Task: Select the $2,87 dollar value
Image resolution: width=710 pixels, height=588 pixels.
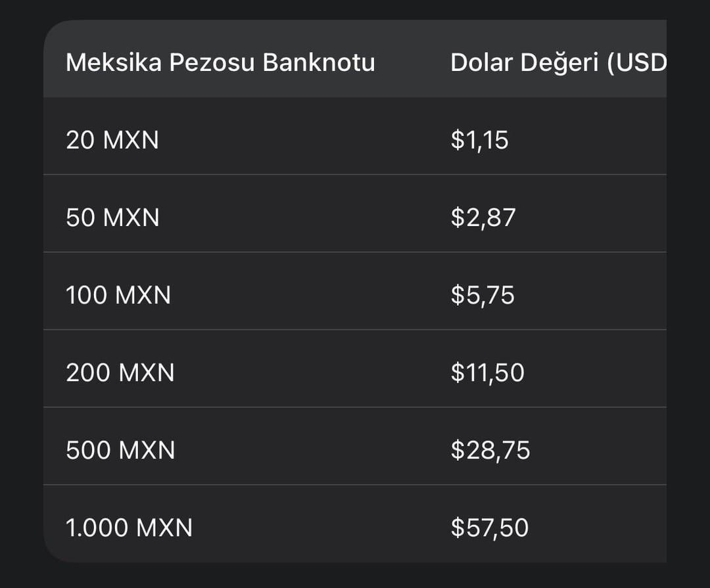Action: (x=483, y=217)
